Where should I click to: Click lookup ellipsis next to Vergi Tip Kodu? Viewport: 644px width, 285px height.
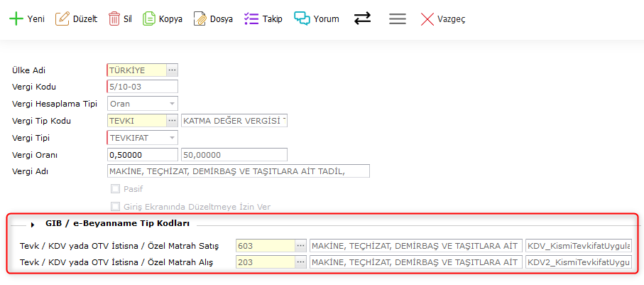point(171,121)
